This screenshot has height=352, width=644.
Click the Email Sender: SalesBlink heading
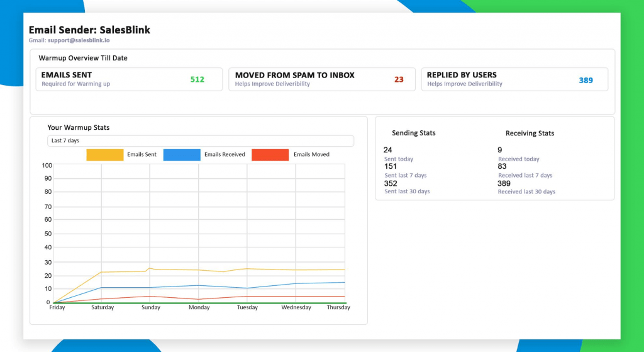[89, 30]
